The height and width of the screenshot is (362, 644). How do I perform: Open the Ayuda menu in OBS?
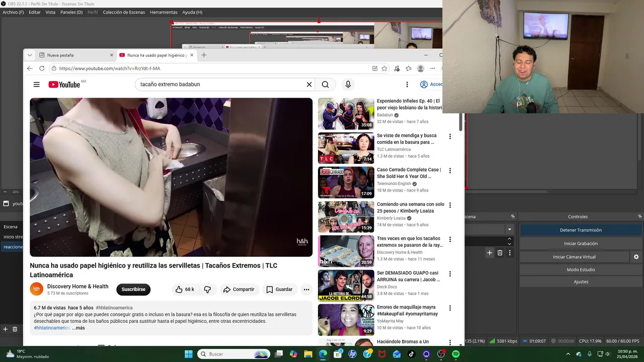192,12
